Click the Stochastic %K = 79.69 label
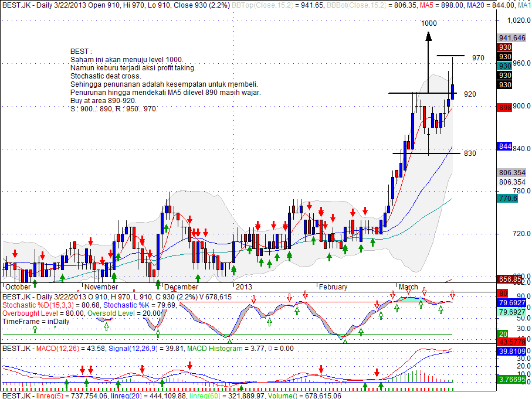 point(140,305)
